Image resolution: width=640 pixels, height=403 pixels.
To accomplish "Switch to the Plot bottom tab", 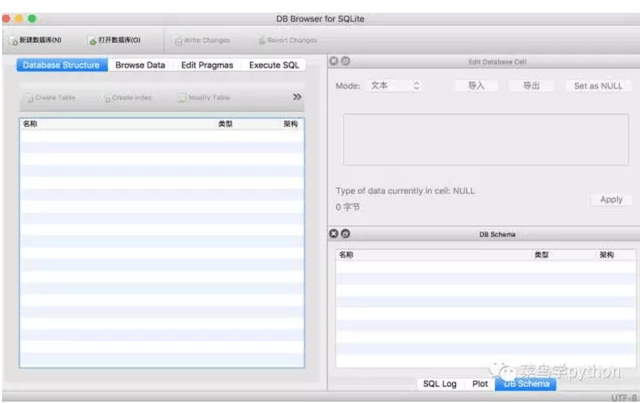I will 480,384.
